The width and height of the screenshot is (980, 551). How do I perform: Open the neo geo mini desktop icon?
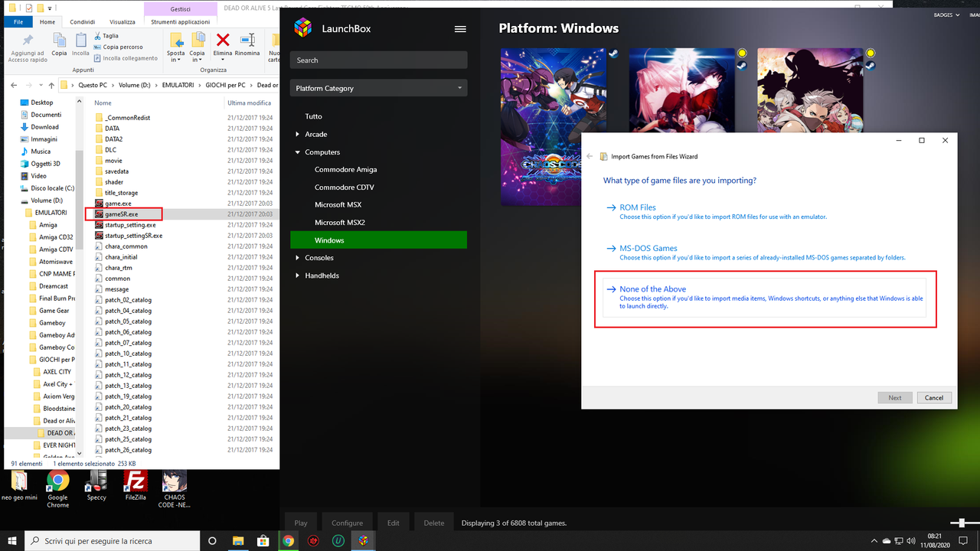pos(20,485)
